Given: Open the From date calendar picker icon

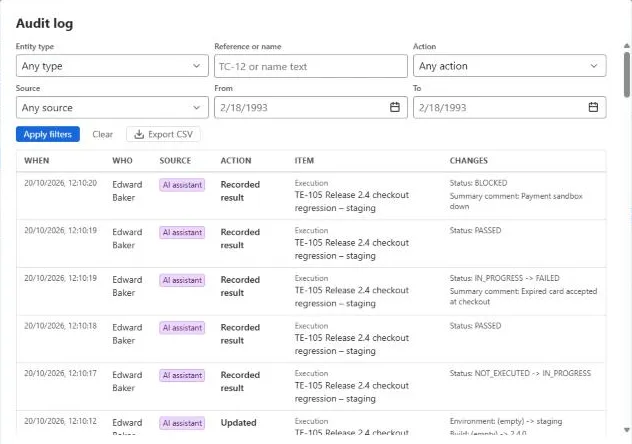Looking at the screenshot, I should (x=395, y=107).
